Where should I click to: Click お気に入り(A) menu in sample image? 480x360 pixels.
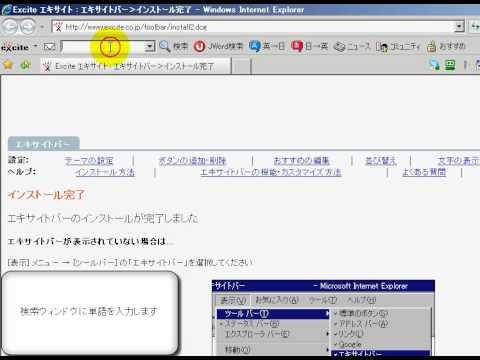(277, 300)
